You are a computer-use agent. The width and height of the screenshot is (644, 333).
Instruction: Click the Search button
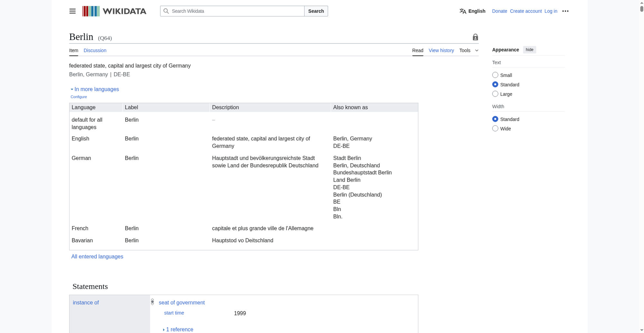click(x=316, y=11)
